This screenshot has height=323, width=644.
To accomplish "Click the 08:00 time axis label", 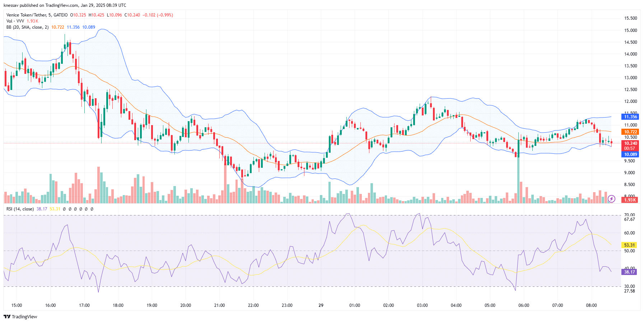I will coord(591,305).
